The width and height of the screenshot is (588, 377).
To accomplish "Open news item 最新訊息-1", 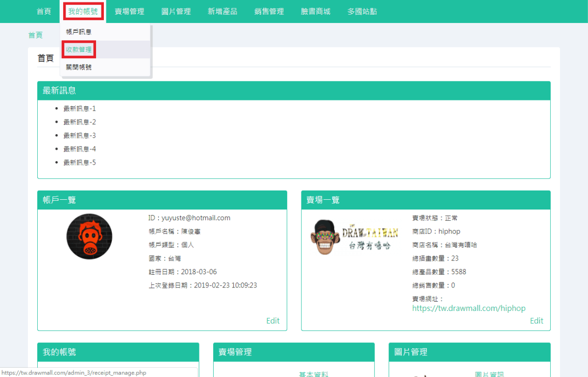I will [80, 108].
